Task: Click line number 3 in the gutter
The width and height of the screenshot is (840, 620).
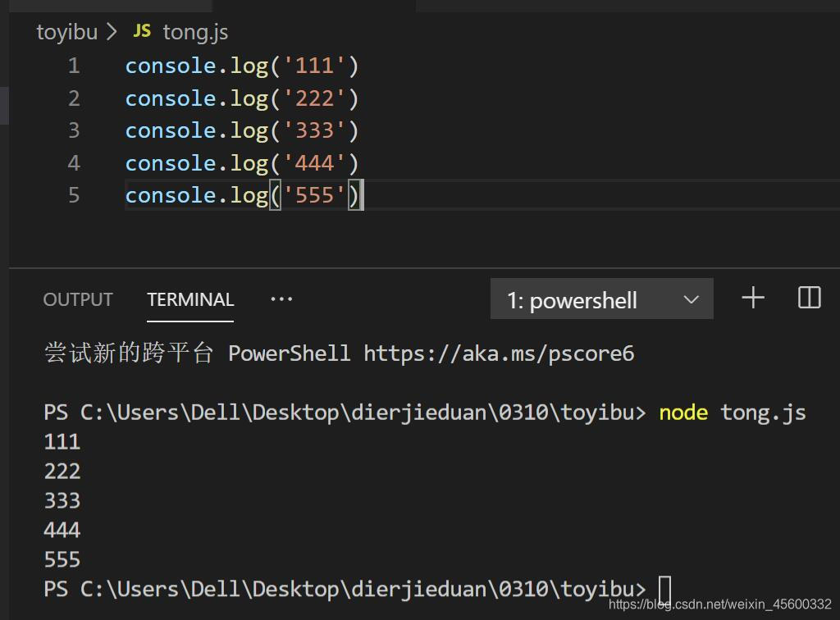Action: tap(74, 130)
